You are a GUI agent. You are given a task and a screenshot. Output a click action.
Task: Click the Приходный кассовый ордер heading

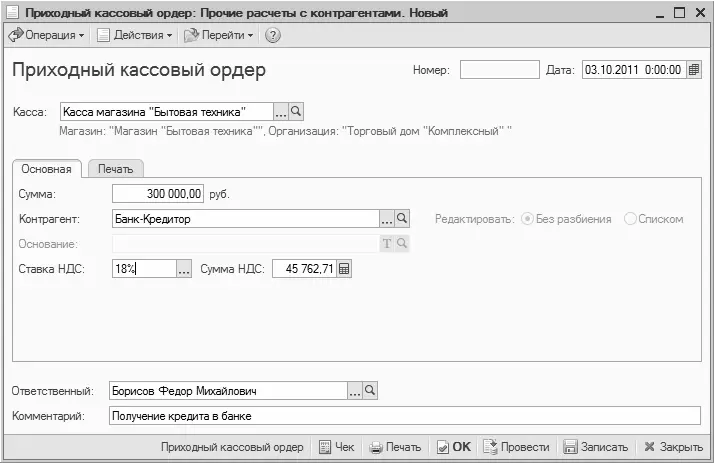[139, 71]
